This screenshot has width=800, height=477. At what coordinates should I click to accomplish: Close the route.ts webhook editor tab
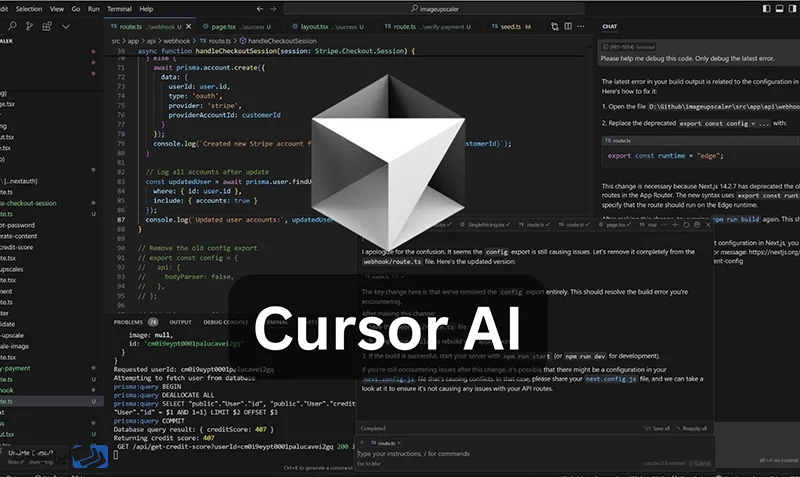pos(189,27)
